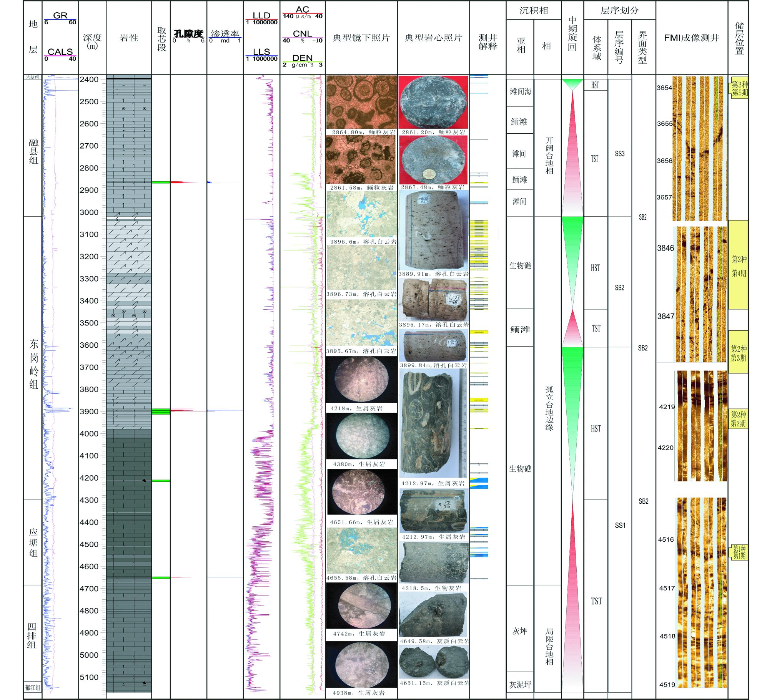The height and width of the screenshot is (700, 772).
Task: Open the core photo with the coin
Action: point(433,159)
